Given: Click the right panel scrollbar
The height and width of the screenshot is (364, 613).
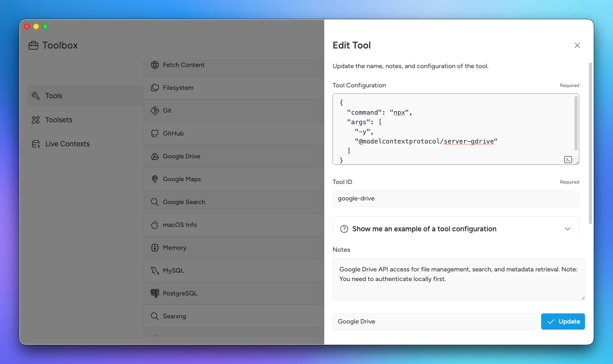Looking at the screenshot, I should 590,140.
